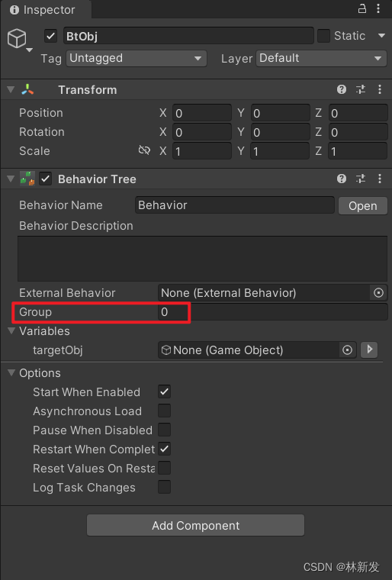
Task: Open Transform preset settings icon
Action: (361, 89)
